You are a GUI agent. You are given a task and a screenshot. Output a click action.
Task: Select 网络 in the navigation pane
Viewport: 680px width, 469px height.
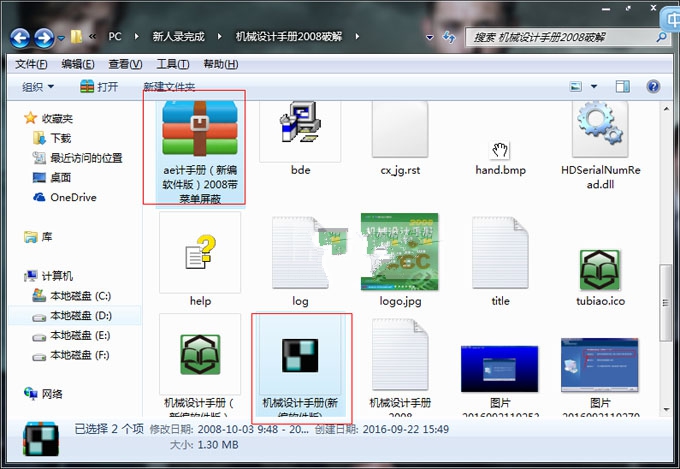click(x=52, y=394)
